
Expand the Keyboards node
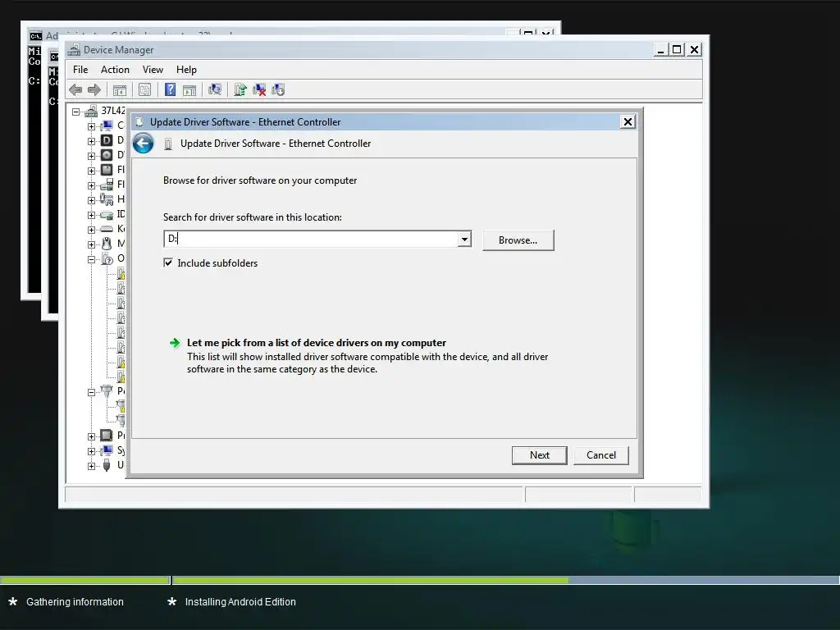tap(91, 230)
